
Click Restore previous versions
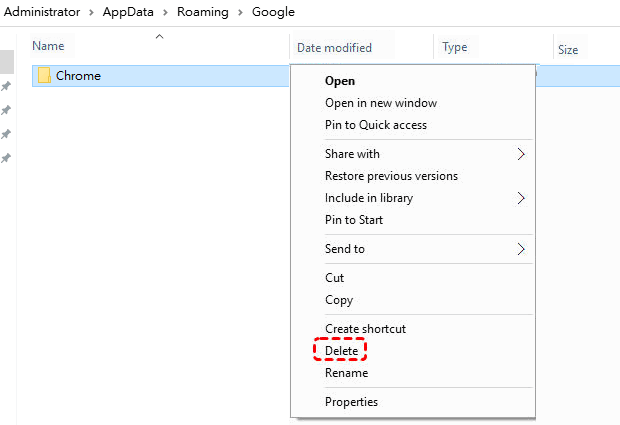[x=391, y=176]
